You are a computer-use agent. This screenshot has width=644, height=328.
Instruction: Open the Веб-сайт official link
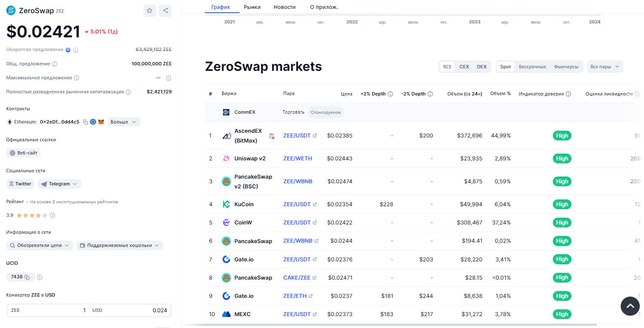tap(24, 153)
